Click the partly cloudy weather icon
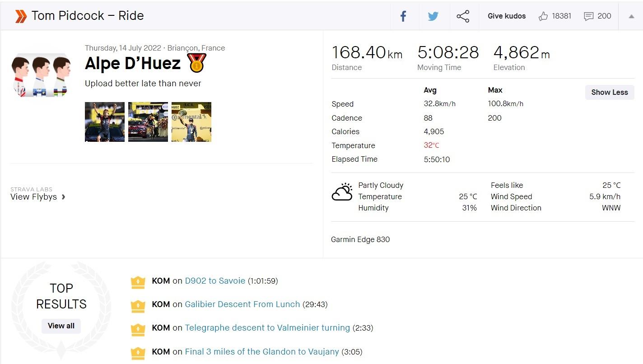 [342, 192]
